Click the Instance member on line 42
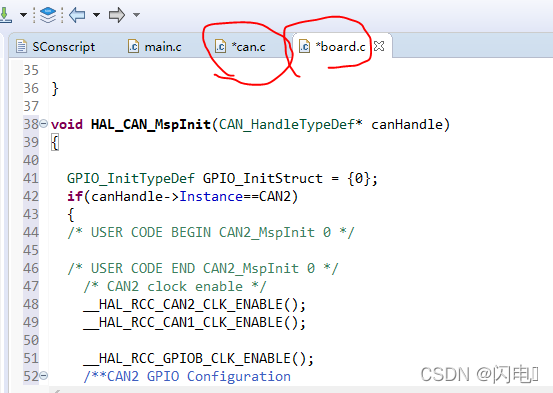 point(211,196)
